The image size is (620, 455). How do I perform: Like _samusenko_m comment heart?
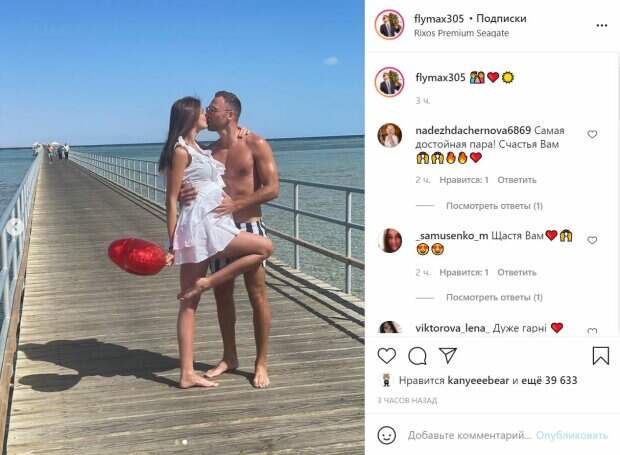(x=592, y=240)
